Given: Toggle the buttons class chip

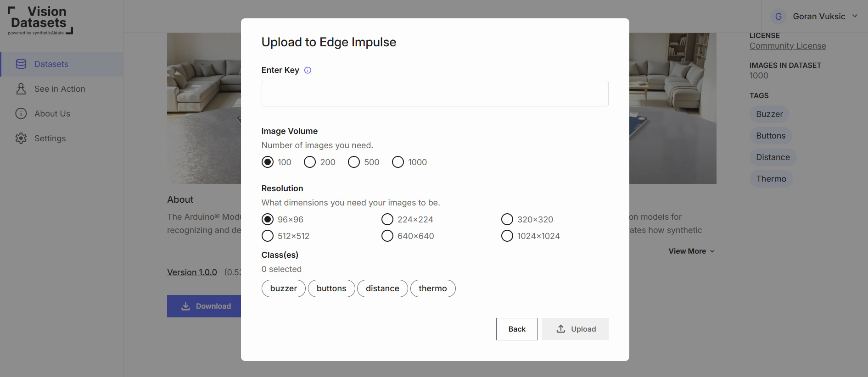Looking at the screenshot, I should coord(331,288).
